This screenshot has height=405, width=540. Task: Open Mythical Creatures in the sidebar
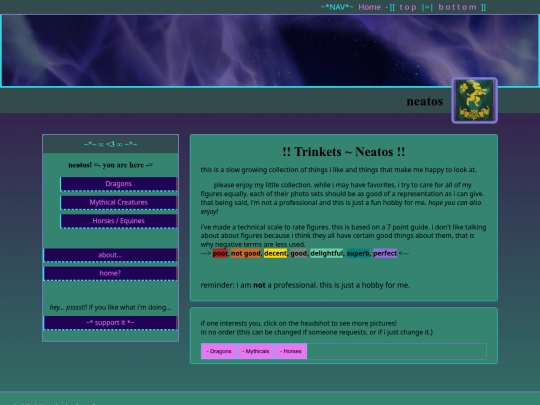coord(118,202)
